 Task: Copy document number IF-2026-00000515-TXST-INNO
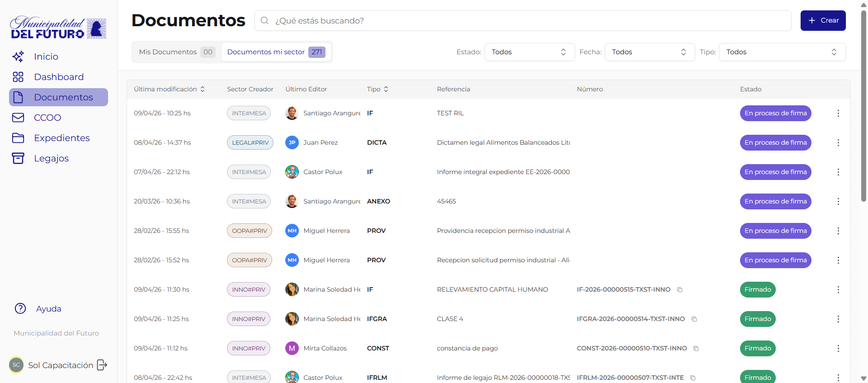(x=679, y=289)
